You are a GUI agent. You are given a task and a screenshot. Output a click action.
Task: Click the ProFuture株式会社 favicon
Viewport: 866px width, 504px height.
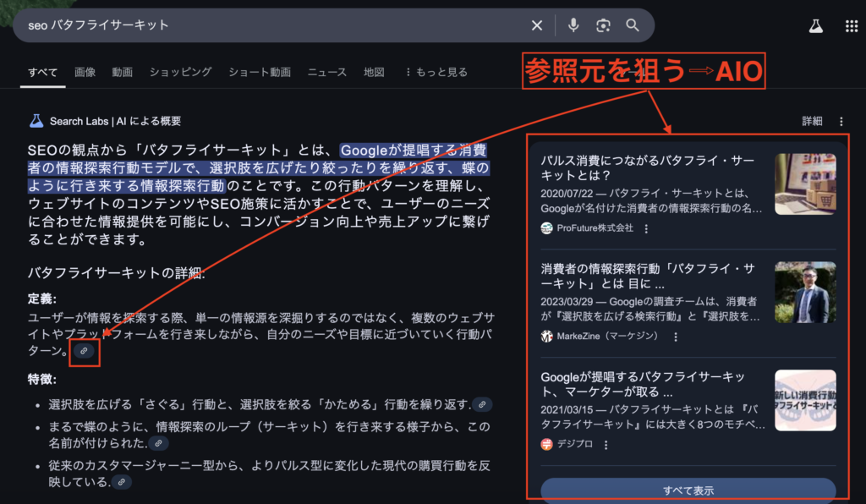tap(547, 228)
